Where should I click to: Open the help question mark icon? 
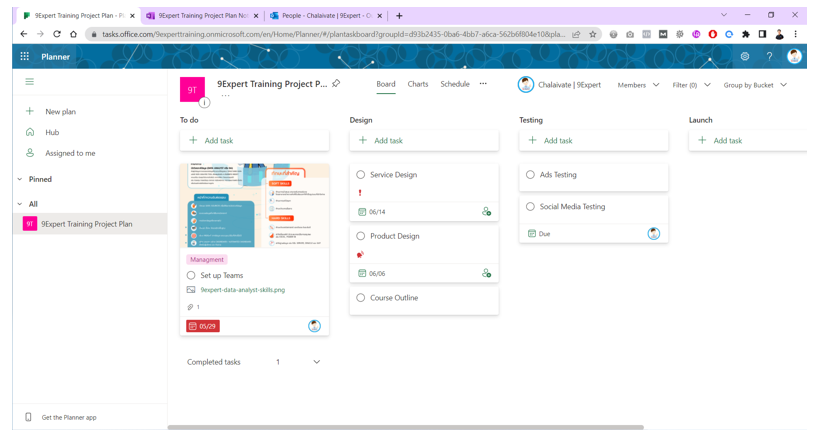point(769,56)
